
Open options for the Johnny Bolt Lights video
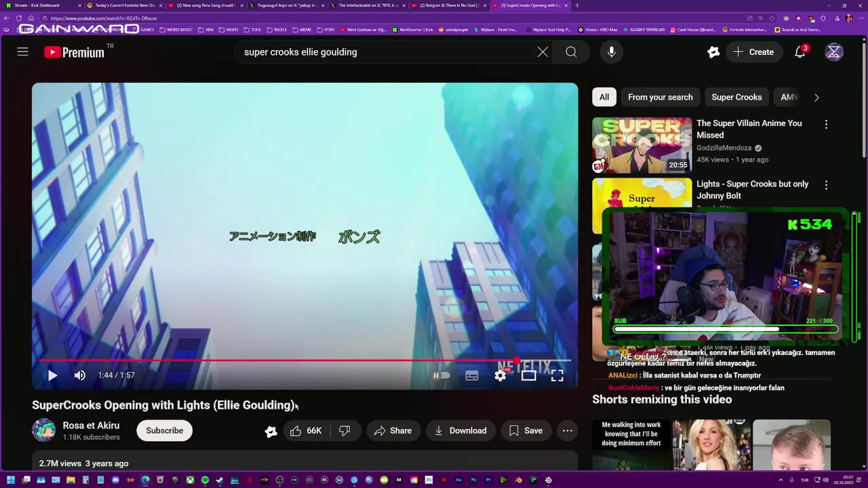(x=826, y=185)
